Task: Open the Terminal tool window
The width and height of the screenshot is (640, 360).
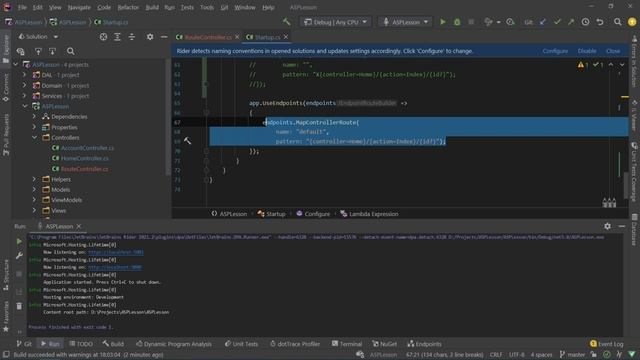Action: pos(347,344)
